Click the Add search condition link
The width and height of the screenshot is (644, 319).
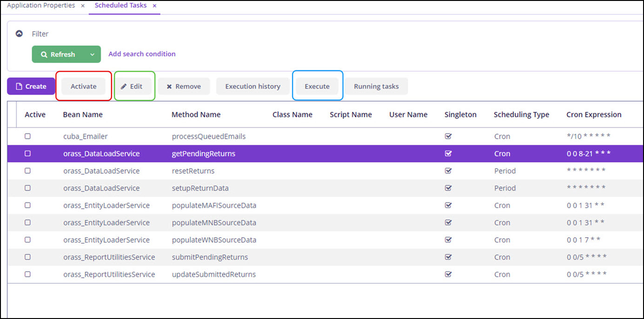tap(142, 54)
